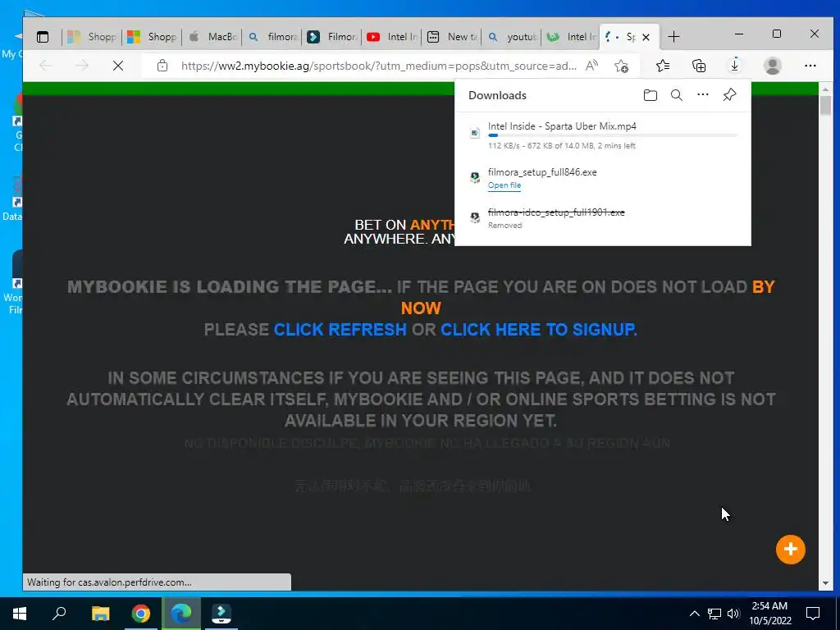Close the active Sportsbook tab
The height and width of the screenshot is (630, 840).
tap(646, 37)
